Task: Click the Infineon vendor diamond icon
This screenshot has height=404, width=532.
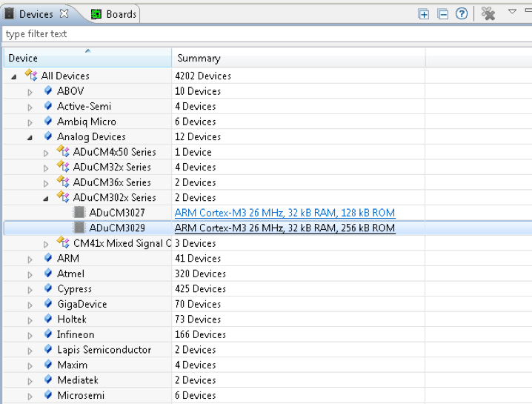Action: 48,334
